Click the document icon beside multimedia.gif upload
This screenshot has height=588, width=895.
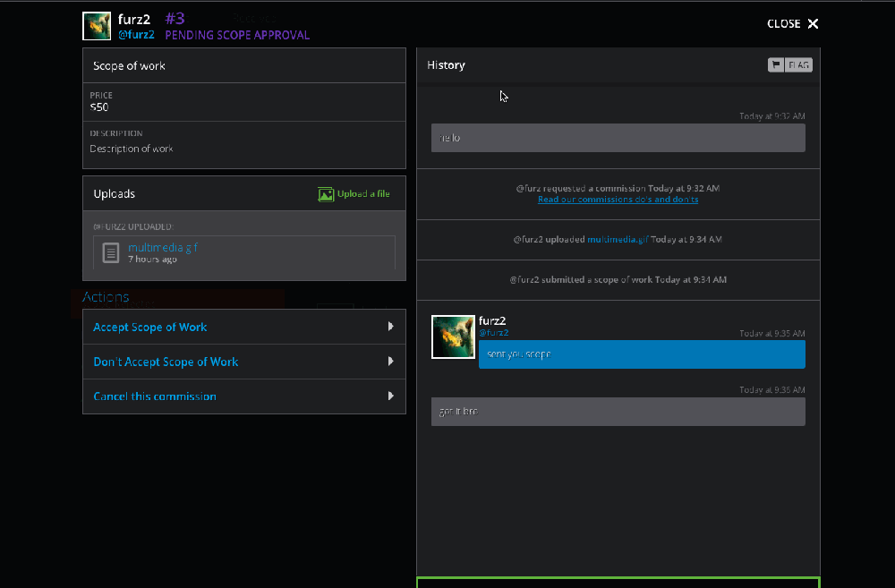click(x=111, y=253)
